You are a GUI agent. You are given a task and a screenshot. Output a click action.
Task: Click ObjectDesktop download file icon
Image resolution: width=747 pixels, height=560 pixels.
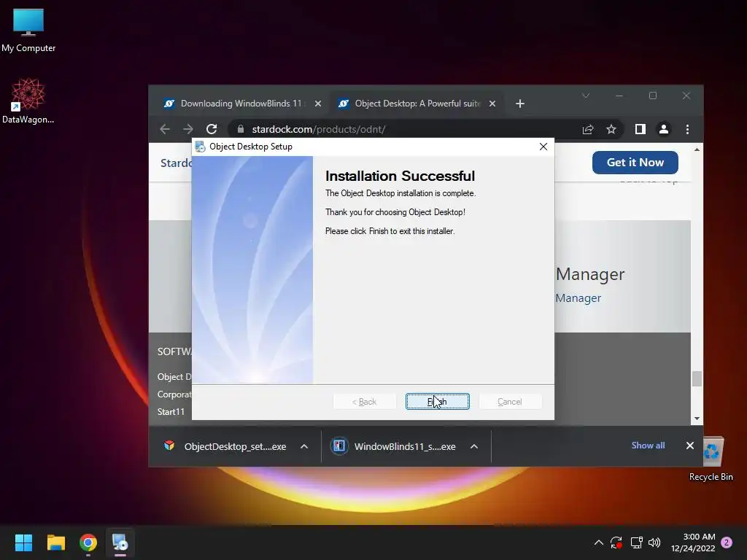pos(169,446)
